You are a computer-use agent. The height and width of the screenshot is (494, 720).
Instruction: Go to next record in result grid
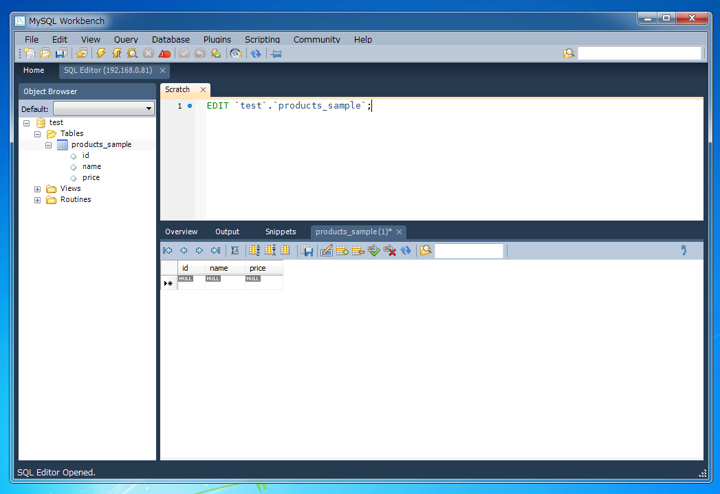(199, 250)
